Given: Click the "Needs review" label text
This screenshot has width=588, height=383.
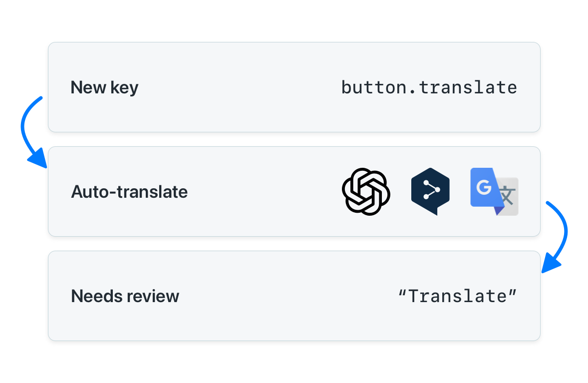Looking at the screenshot, I should [x=125, y=296].
